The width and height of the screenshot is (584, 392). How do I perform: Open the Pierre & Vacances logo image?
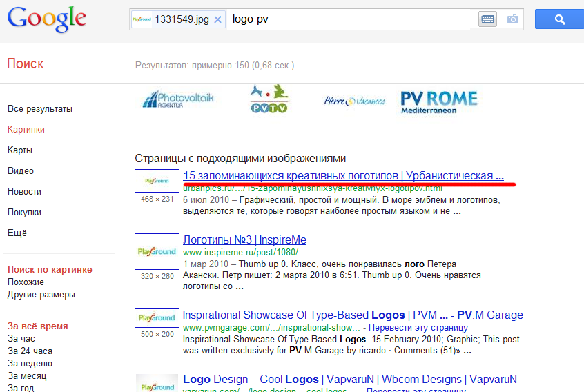(x=355, y=101)
